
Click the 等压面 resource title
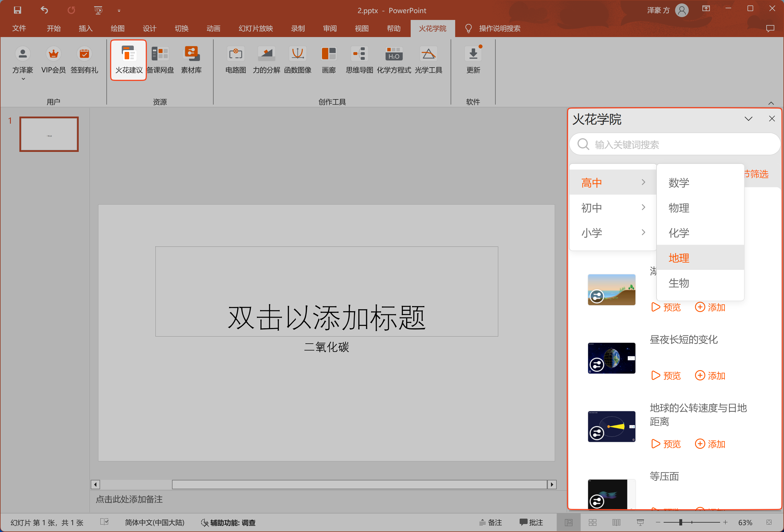click(664, 476)
